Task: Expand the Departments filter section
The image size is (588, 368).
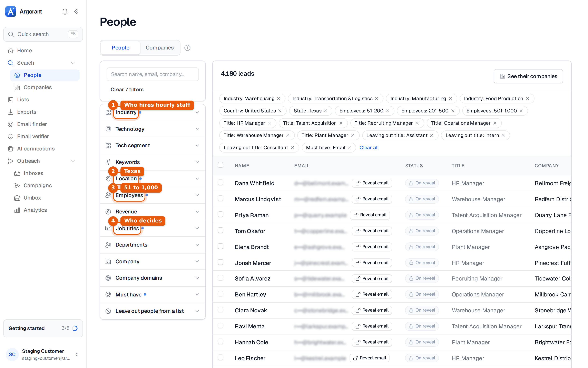Action: tap(153, 245)
